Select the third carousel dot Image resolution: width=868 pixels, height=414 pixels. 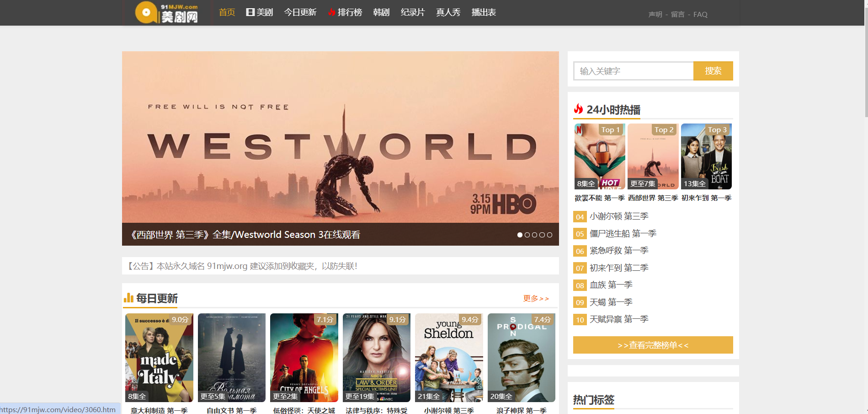tap(534, 235)
